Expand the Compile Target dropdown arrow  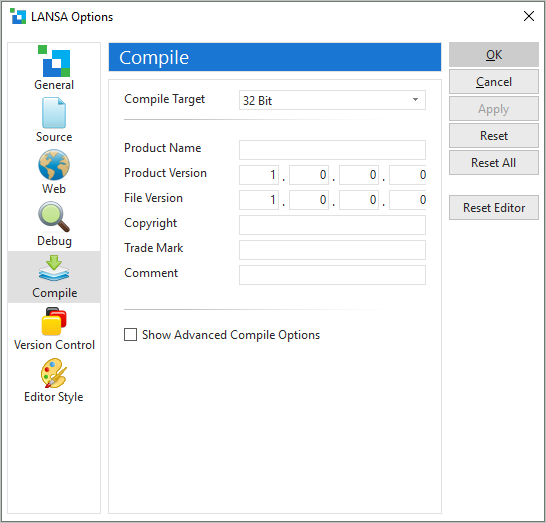[415, 100]
